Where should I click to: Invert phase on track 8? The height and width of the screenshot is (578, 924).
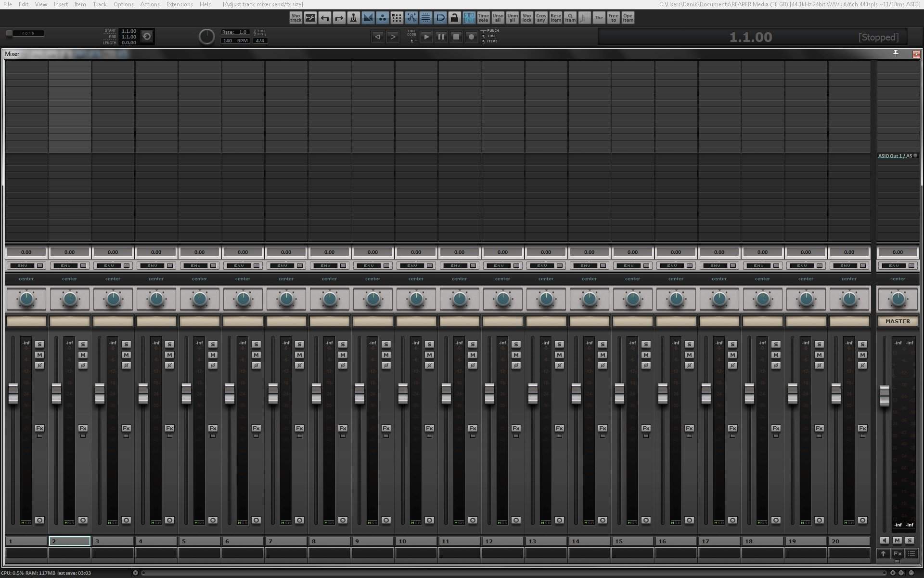tap(343, 366)
